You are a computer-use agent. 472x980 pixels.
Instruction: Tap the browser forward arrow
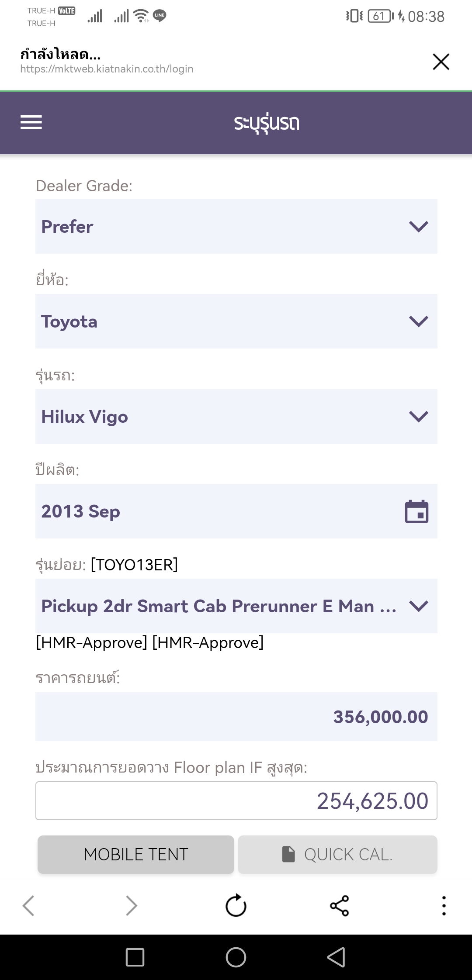[132, 905]
